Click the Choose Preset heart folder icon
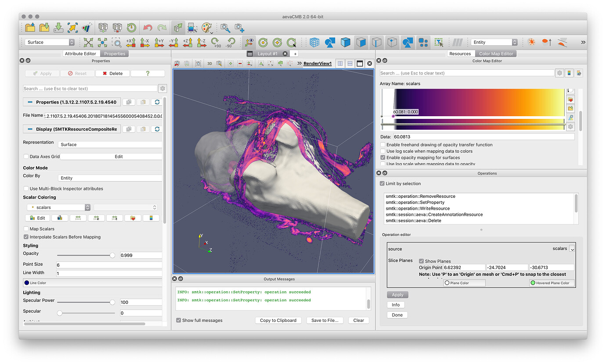Viewport: 606px width, 364px height. [x=133, y=218]
